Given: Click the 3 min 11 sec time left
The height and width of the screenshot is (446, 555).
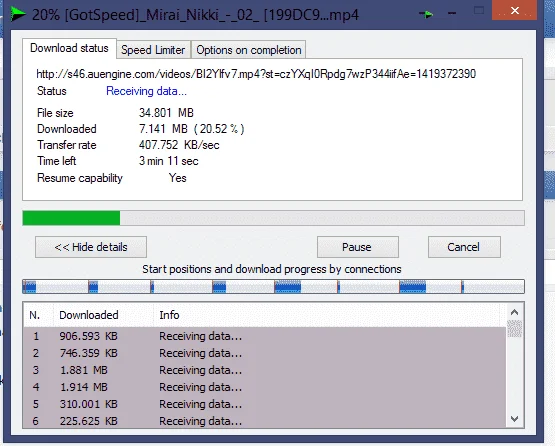Looking at the screenshot, I should click(168, 161).
